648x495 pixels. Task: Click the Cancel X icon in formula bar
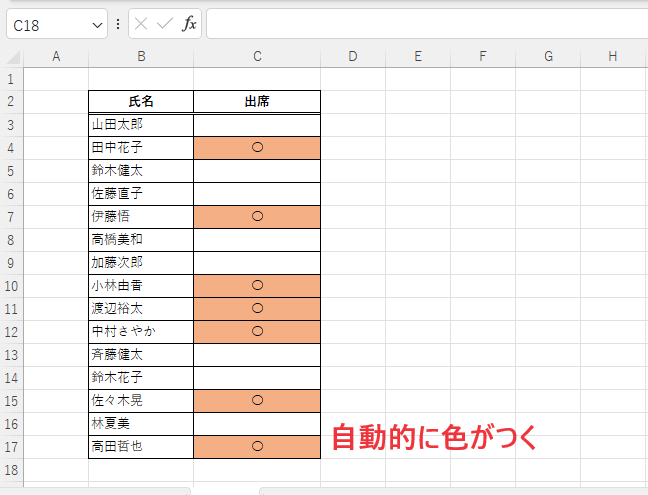[141, 24]
